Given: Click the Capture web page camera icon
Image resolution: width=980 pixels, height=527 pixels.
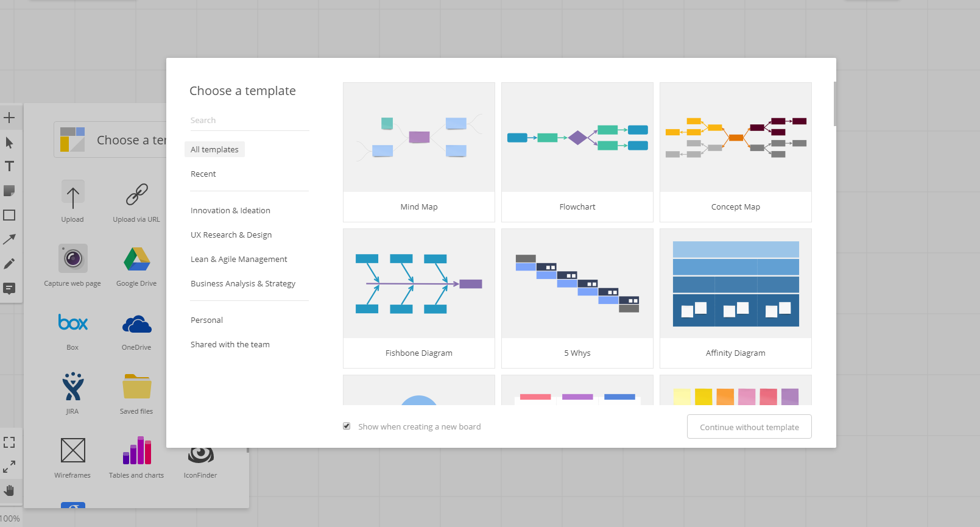Looking at the screenshot, I should [x=72, y=259].
